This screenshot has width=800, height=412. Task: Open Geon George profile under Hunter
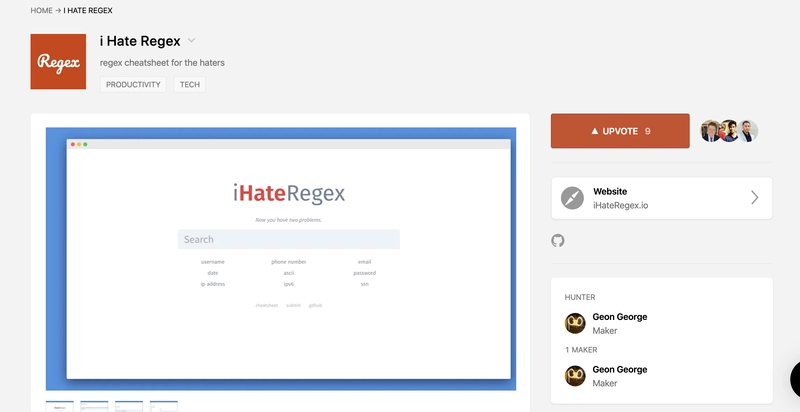(619, 317)
